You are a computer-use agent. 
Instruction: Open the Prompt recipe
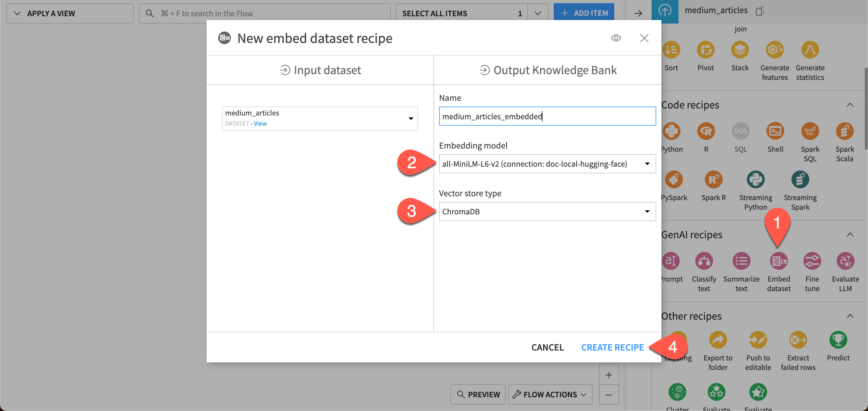point(671,261)
